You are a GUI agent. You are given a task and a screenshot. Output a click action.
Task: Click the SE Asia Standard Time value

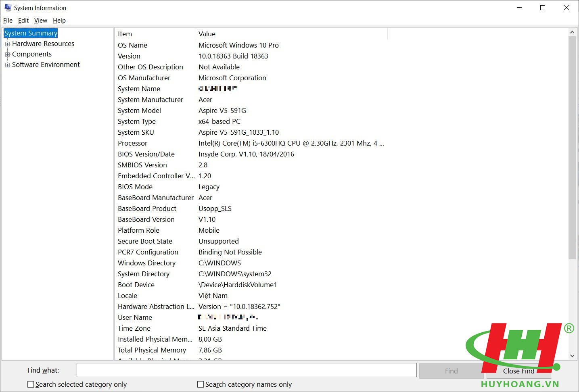[x=232, y=328]
